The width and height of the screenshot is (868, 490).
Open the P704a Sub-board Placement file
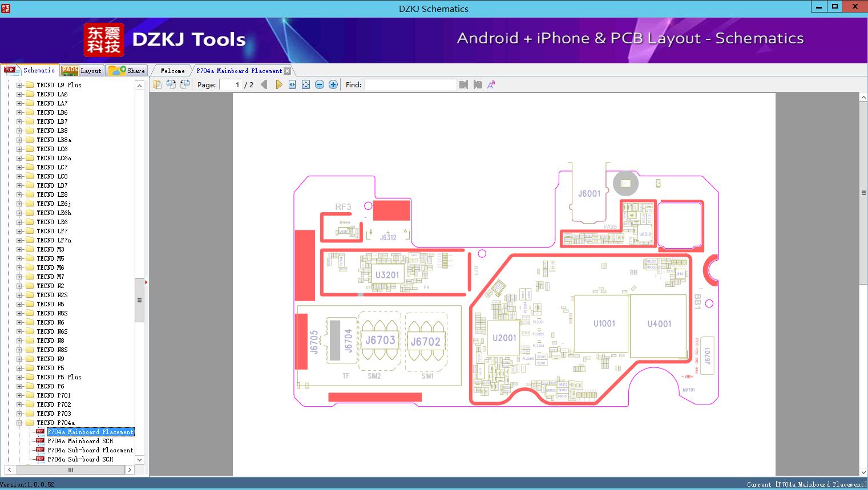[x=90, y=450]
